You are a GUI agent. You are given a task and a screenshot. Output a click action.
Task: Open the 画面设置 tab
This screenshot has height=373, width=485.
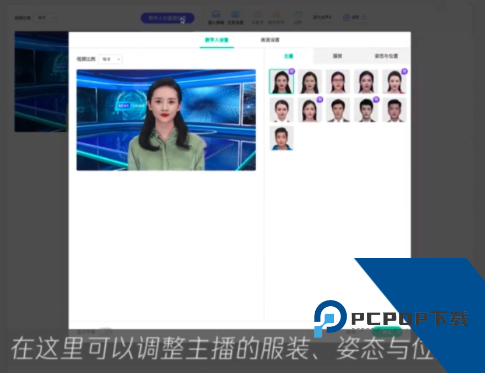(270, 40)
